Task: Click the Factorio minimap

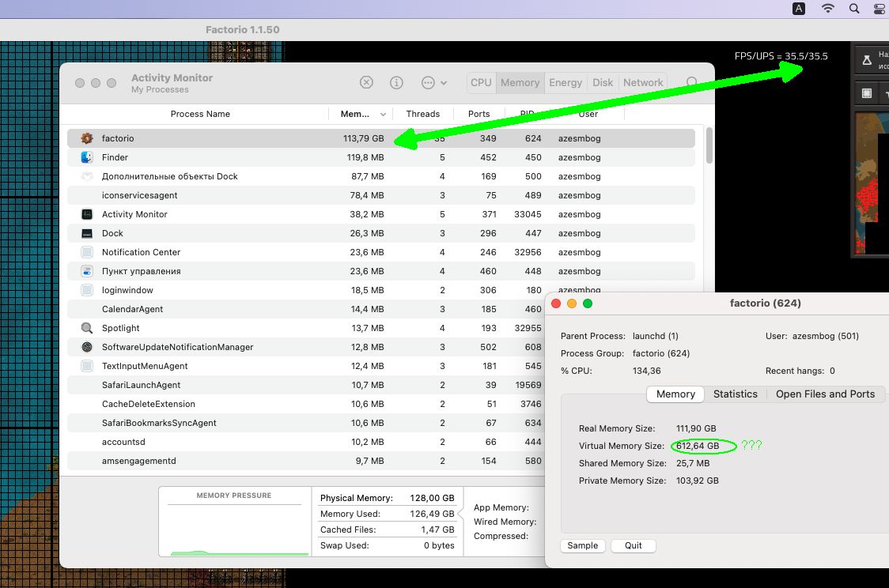Action: pyautogui.click(x=872, y=183)
